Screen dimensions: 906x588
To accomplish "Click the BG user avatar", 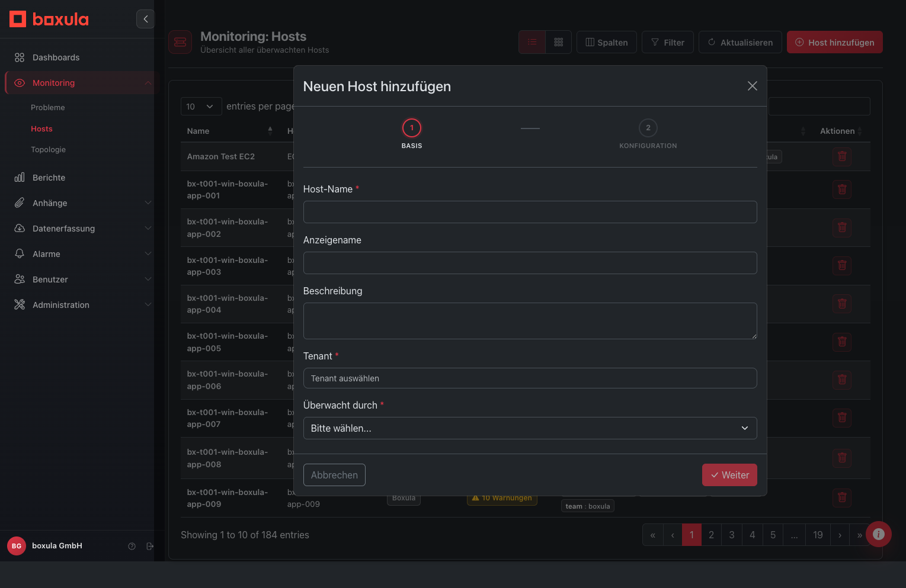I will click(x=17, y=546).
